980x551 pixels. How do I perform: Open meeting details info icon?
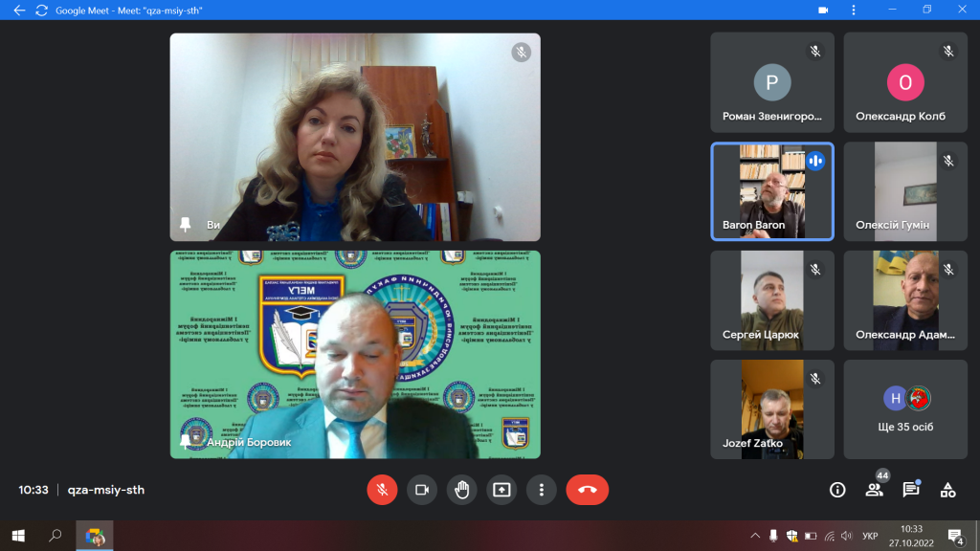[x=837, y=490]
